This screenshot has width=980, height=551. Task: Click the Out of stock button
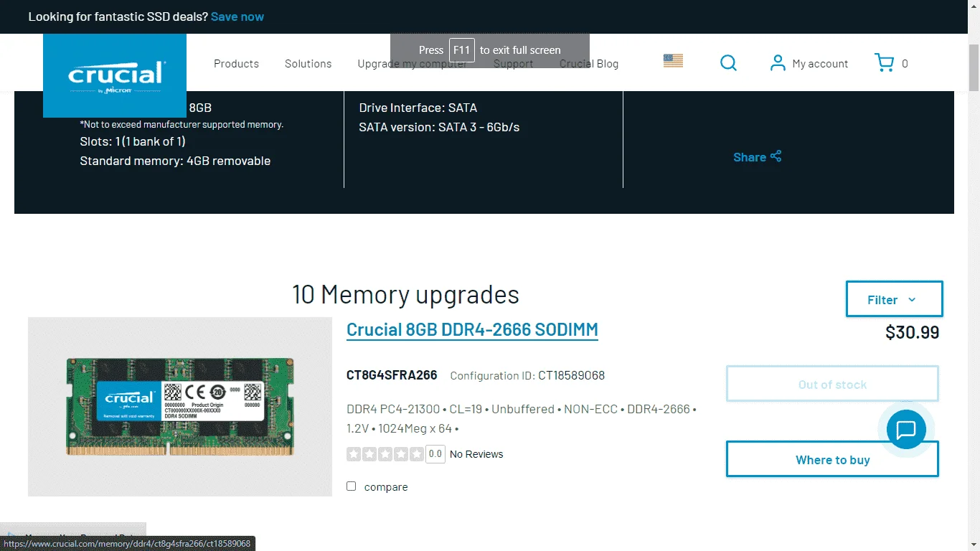pos(832,385)
